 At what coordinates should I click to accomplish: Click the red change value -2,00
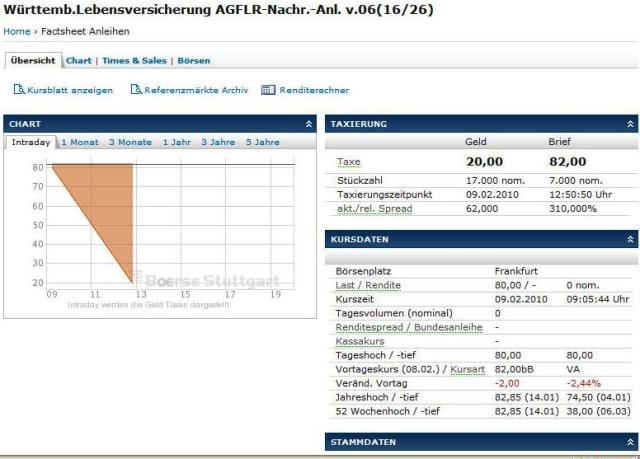pyautogui.click(x=507, y=383)
